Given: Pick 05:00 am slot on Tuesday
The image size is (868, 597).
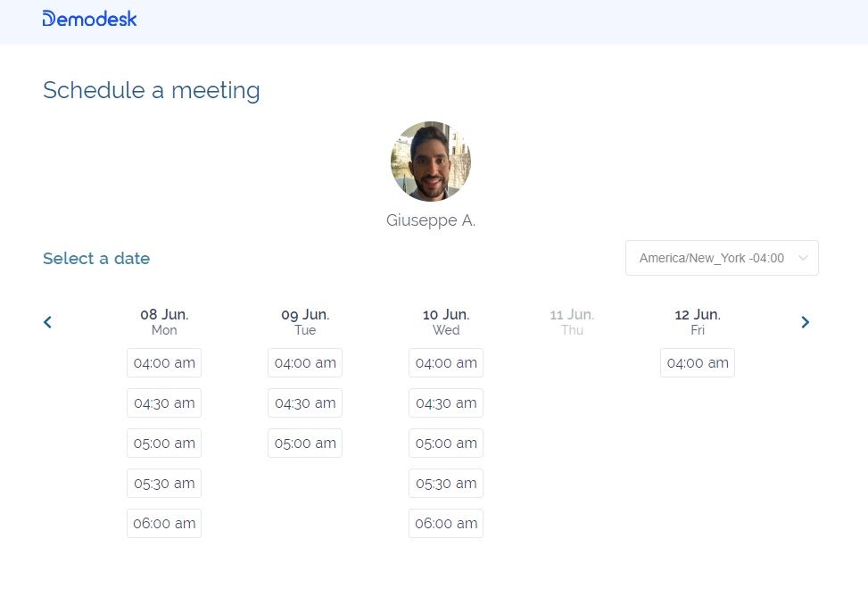Looking at the screenshot, I should tap(305, 443).
